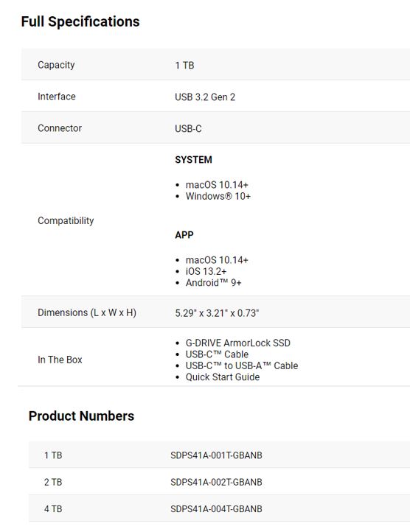Select the Quick Start Guide item
This screenshot has height=532, width=410.
coord(223,377)
